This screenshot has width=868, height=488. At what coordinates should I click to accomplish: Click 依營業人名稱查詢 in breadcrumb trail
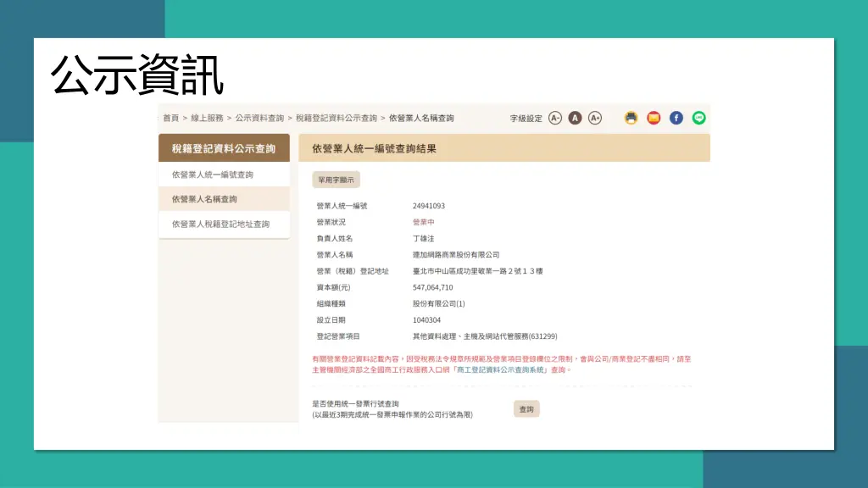click(x=421, y=119)
